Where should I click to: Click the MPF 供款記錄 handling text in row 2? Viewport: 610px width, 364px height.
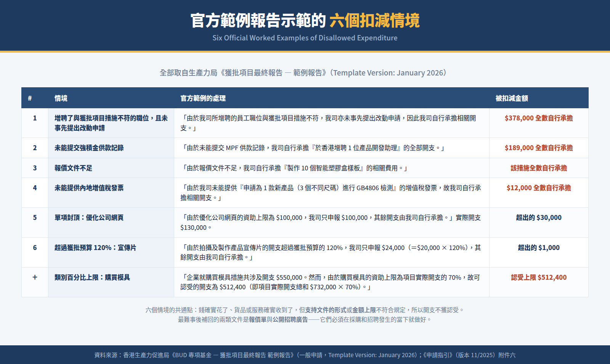[x=313, y=148]
